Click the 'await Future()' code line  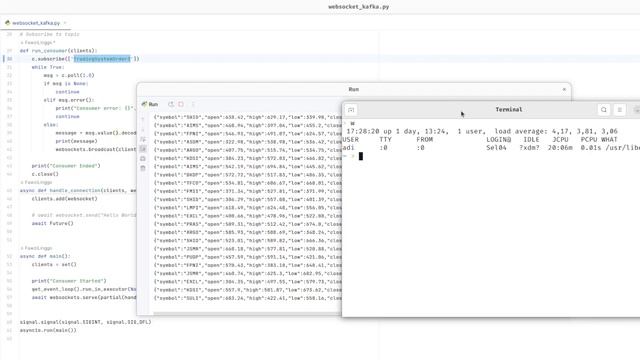[53, 223]
